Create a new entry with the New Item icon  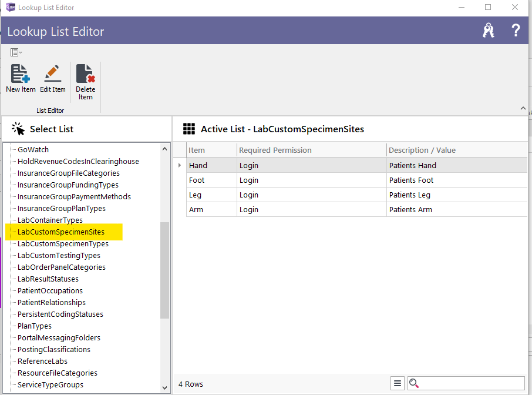click(x=20, y=73)
